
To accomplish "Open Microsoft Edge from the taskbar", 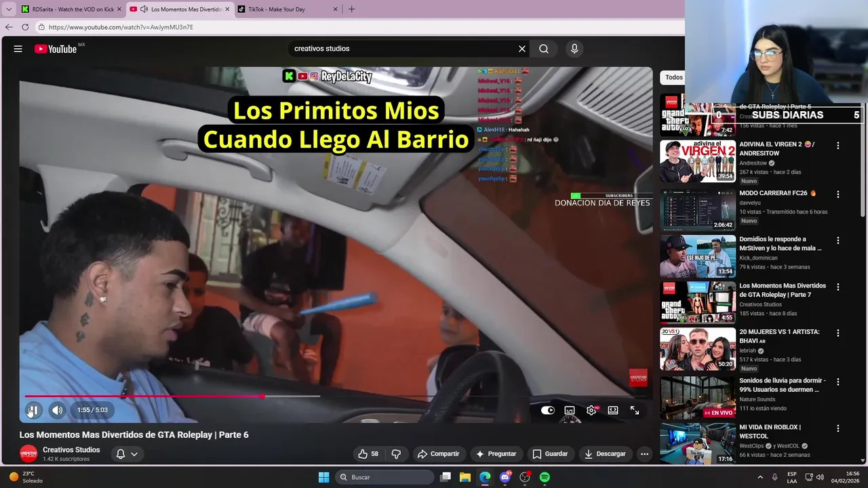I will pyautogui.click(x=485, y=477).
